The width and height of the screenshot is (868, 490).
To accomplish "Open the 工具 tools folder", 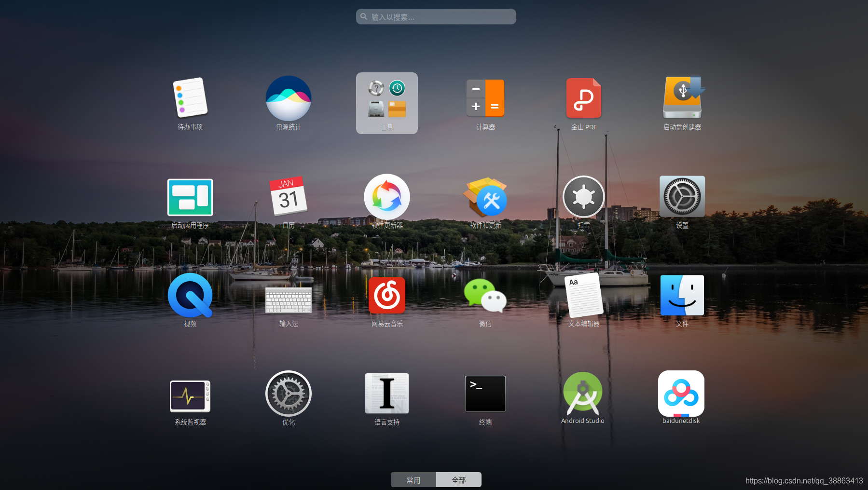I will 387,103.
